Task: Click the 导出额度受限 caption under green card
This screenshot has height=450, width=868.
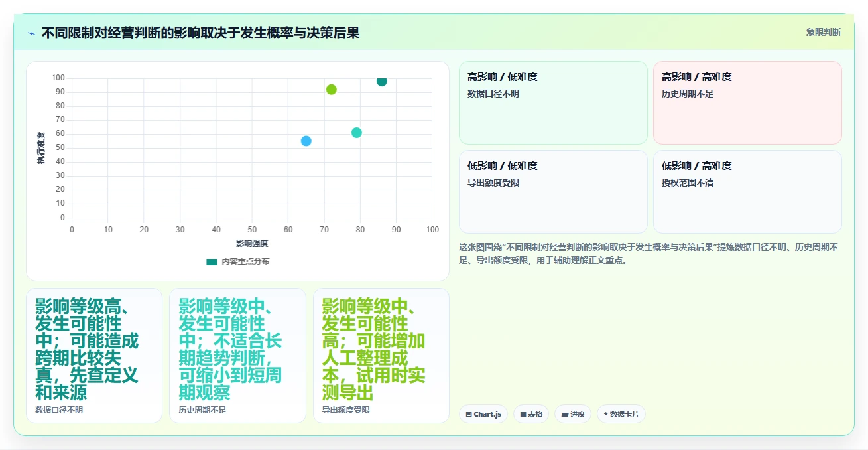Action: click(346, 410)
